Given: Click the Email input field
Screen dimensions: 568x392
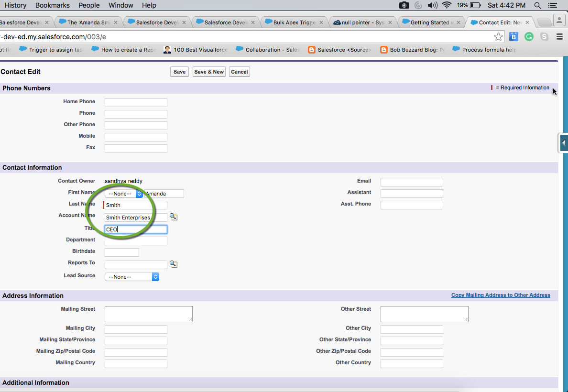Looking at the screenshot, I should pos(412,182).
